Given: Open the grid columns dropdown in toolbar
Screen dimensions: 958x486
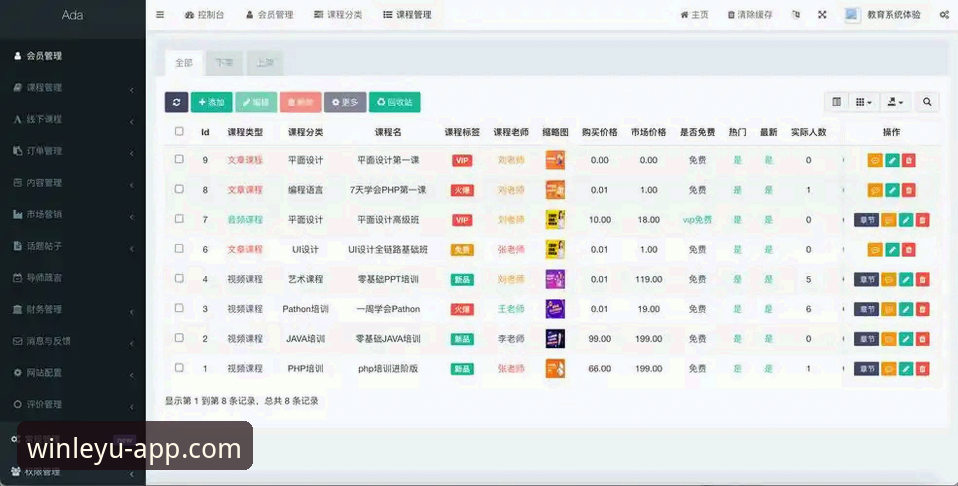Looking at the screenshot, I should coord(863,102).
